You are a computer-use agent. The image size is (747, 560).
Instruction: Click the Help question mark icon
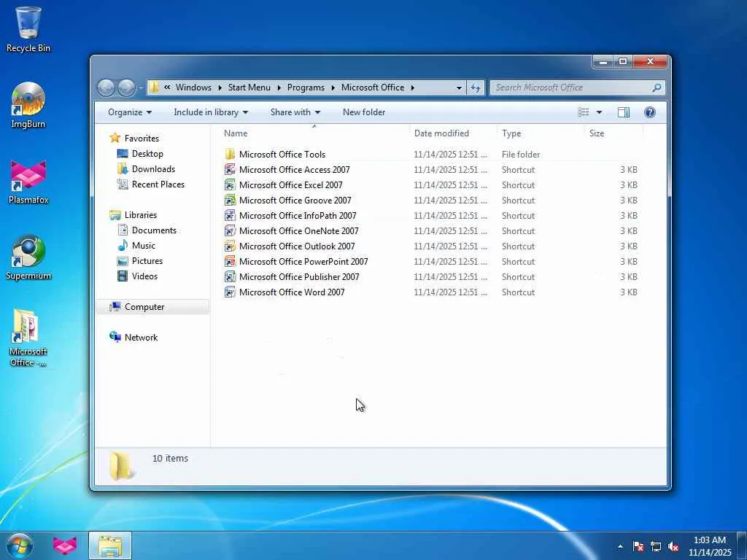650,112
